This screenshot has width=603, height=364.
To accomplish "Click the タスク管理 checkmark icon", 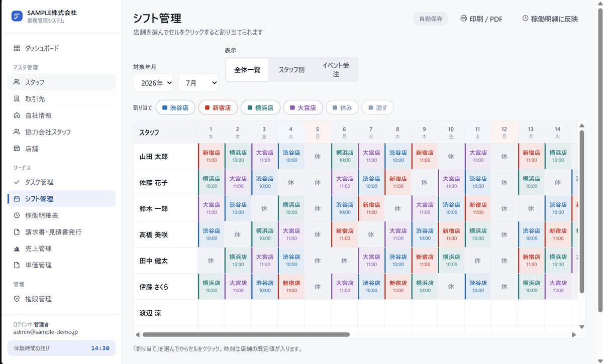I will 17,182.
